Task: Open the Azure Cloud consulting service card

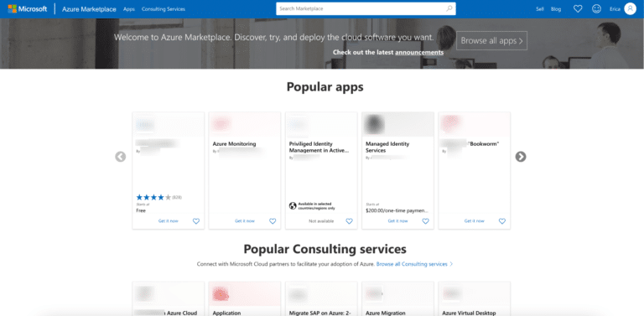Action: point(169,298)
